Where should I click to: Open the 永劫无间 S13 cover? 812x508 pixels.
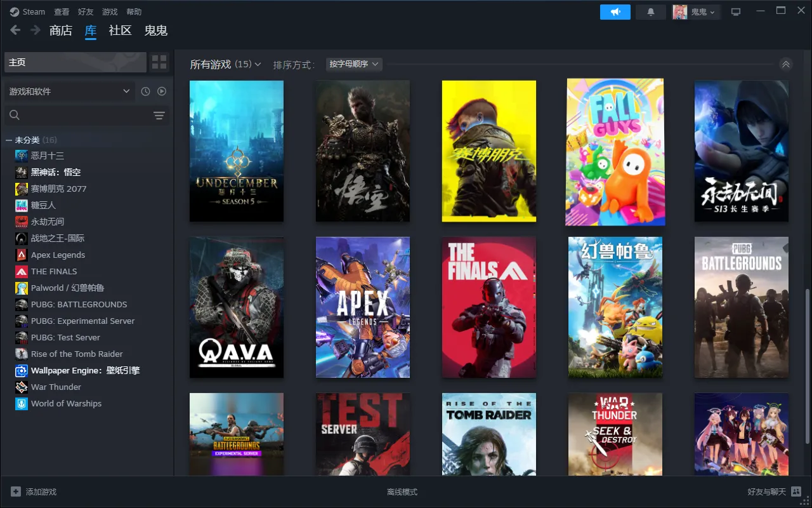tap(742, 151)
